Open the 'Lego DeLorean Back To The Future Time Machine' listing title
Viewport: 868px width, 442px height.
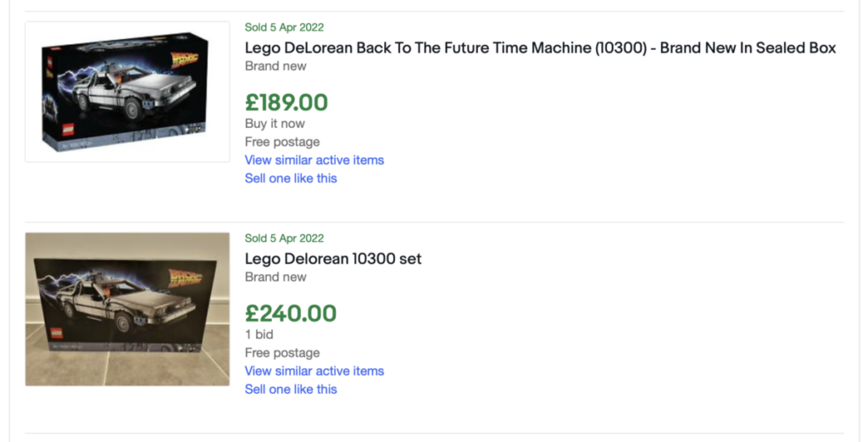(x=540, y=48)
